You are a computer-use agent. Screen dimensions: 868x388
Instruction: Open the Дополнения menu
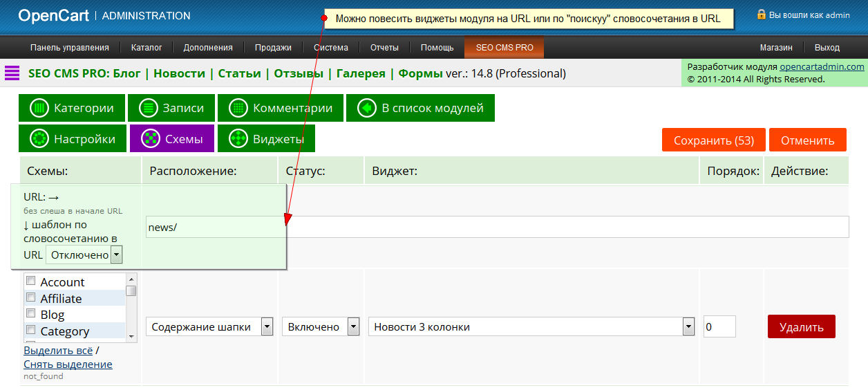(208, 48)
